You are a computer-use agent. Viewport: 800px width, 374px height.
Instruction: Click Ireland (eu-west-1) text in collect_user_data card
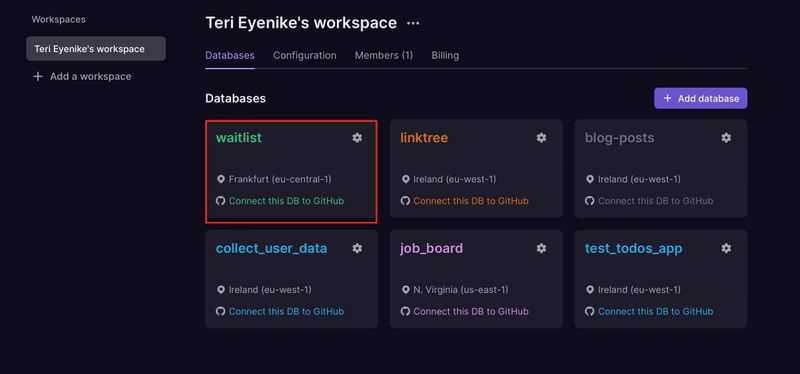(x=270, y=290)
